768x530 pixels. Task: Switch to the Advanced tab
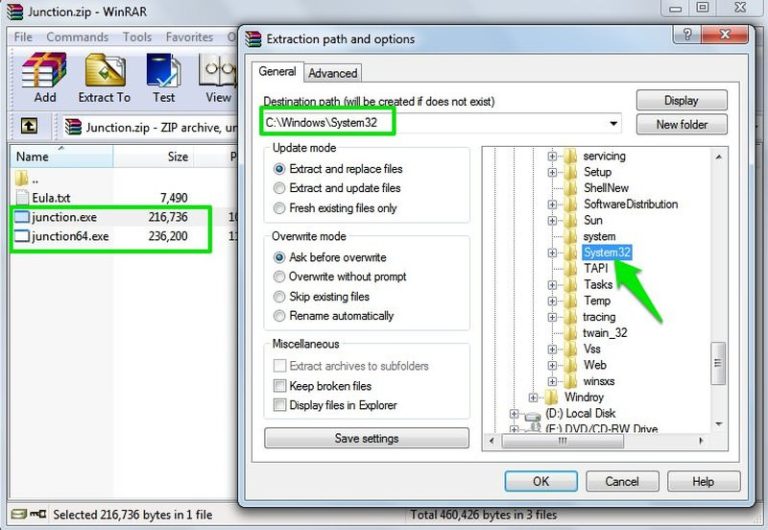(333, 73)
